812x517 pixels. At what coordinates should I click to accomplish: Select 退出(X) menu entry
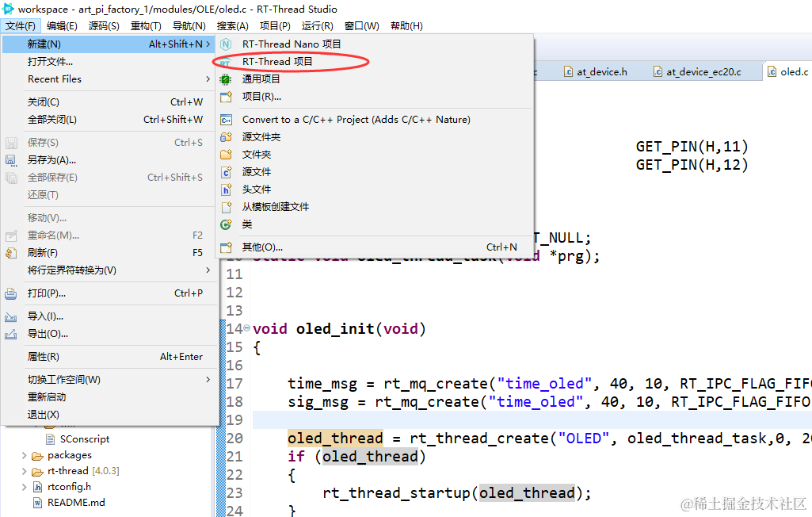[109, 415]
